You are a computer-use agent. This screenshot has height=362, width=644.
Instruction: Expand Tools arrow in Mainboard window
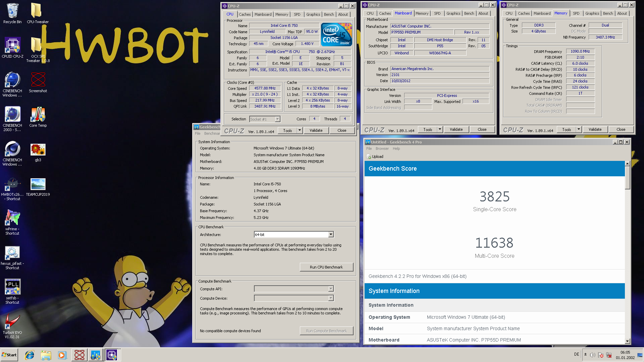pyautogui.click(x=440, y=129)
